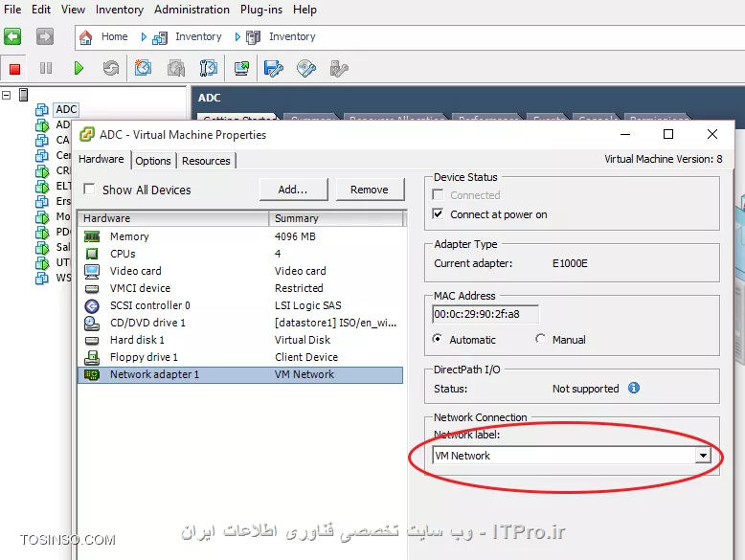Click the Home icon in breadcrumb
Image resolution: width=745 pixels, height=560 pixels.
pos(85,37)
